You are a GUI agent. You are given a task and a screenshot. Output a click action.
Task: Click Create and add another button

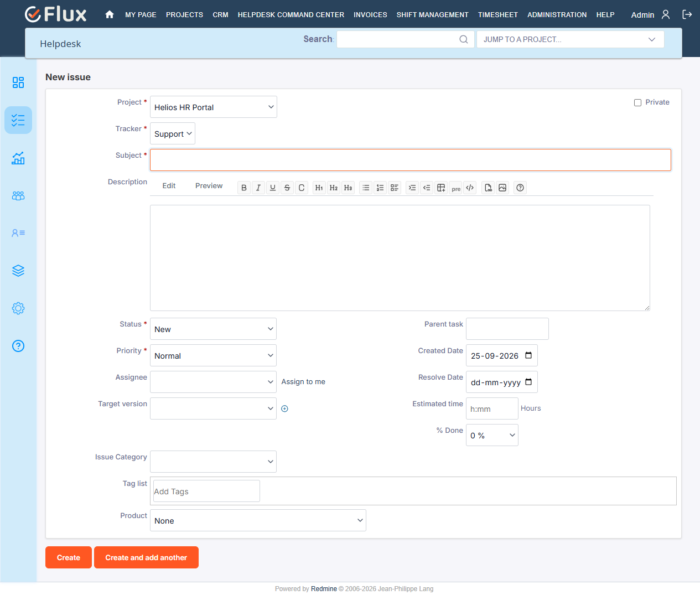point(146,557)
